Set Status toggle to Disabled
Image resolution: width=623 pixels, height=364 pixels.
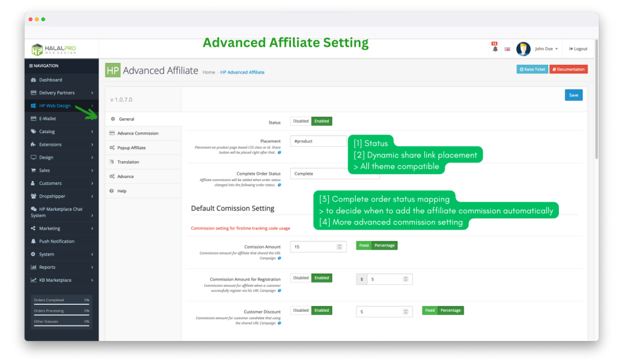300,121
